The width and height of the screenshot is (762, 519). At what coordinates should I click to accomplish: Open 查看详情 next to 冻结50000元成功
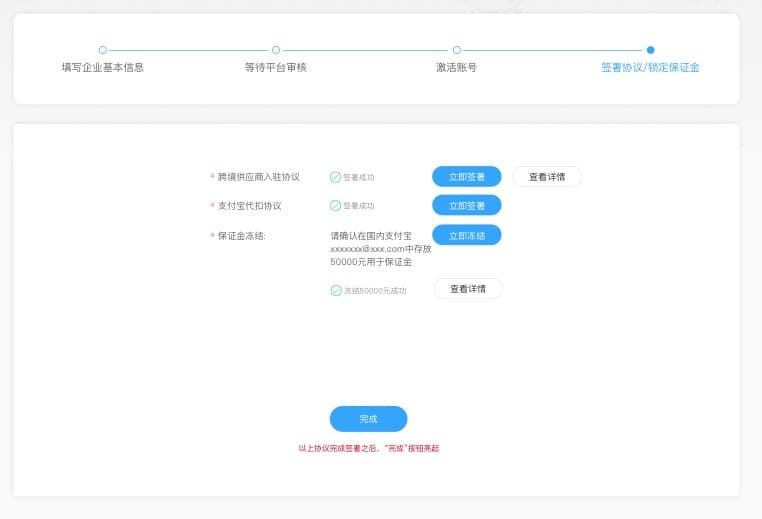click(468, 289)
